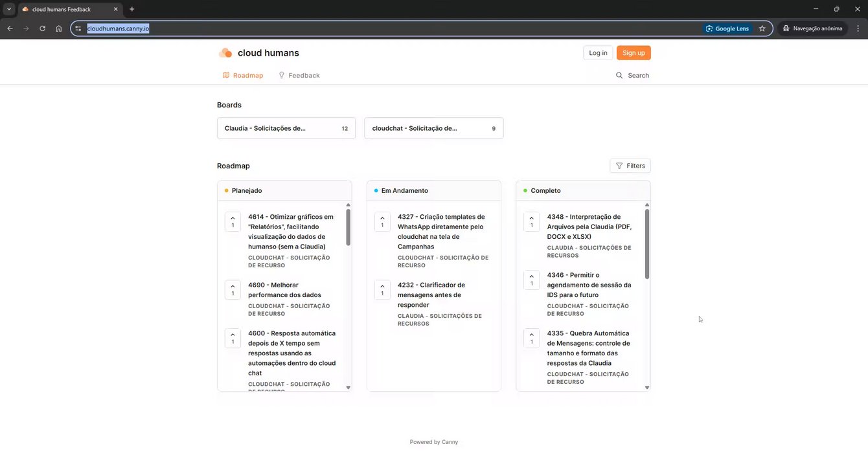Upvote post 4335 Quebra Automática de Mensagens
This screenshot has height=466, width=868.
tap(532, 338)
